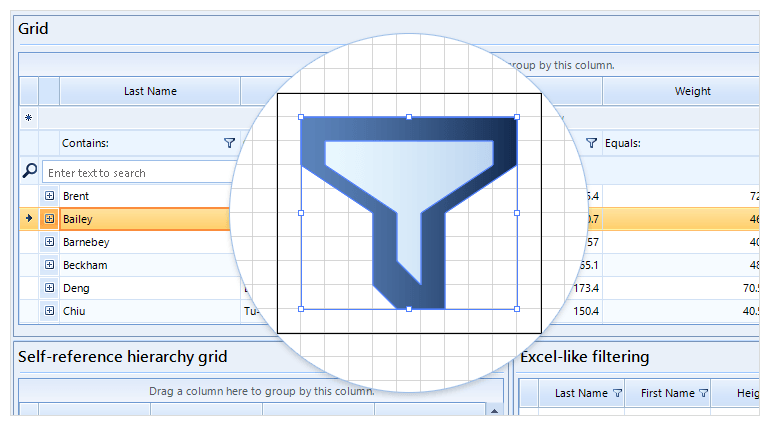
Task: Click the Last Name header in Excel-like filtering
Action: (x=581, y=393)
